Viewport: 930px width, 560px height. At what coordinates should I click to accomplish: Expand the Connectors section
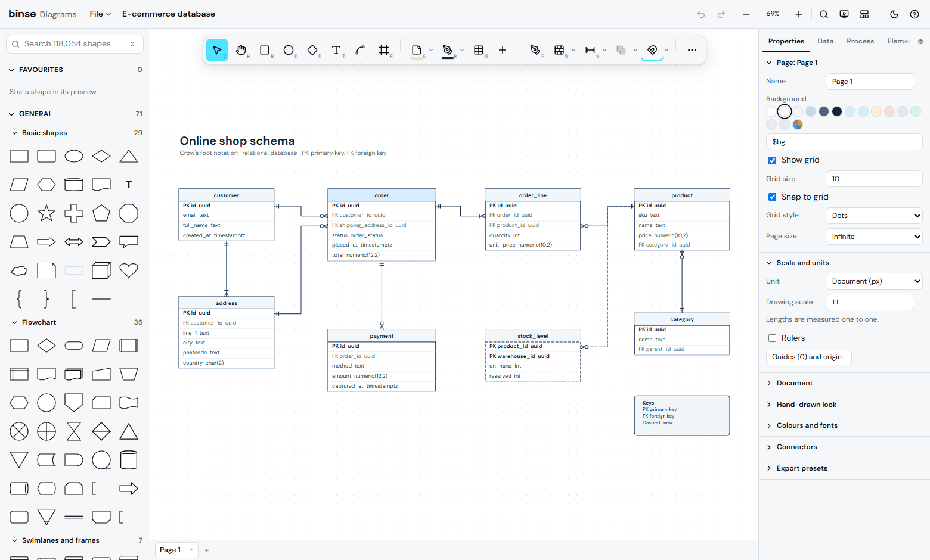(x=844, y=447)
